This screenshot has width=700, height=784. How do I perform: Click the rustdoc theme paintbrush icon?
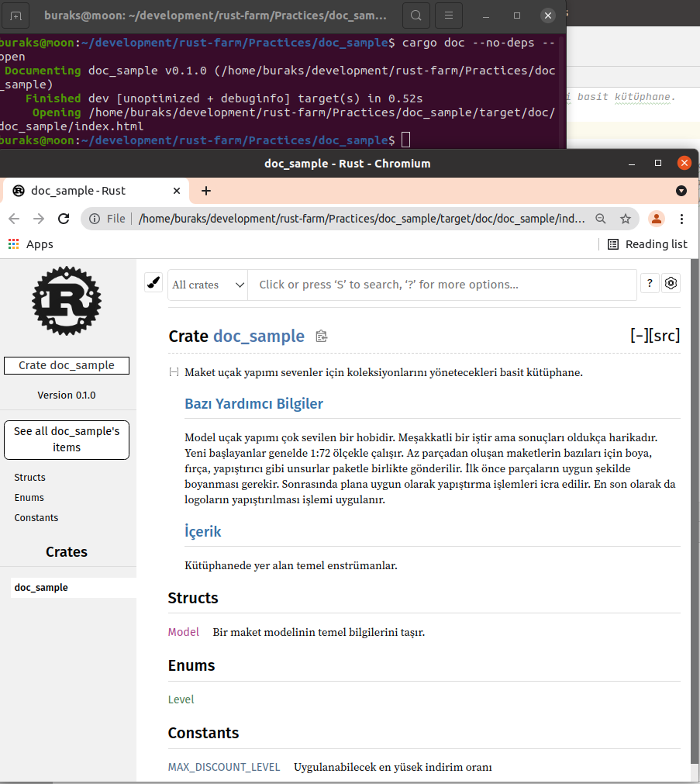point(153,284)
